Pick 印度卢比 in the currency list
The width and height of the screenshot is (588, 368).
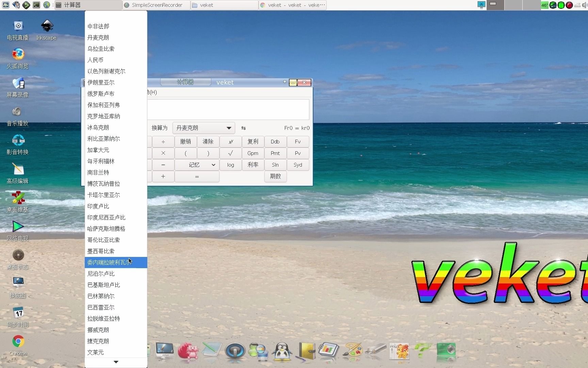(x=116, y=206)
